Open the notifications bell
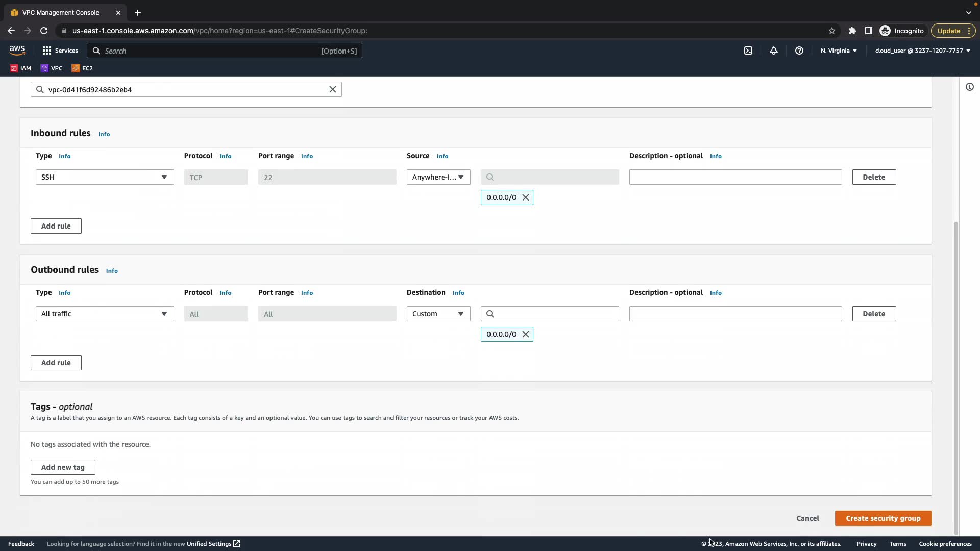This screenshot has height=551, width=980. (x=774, y=51)
